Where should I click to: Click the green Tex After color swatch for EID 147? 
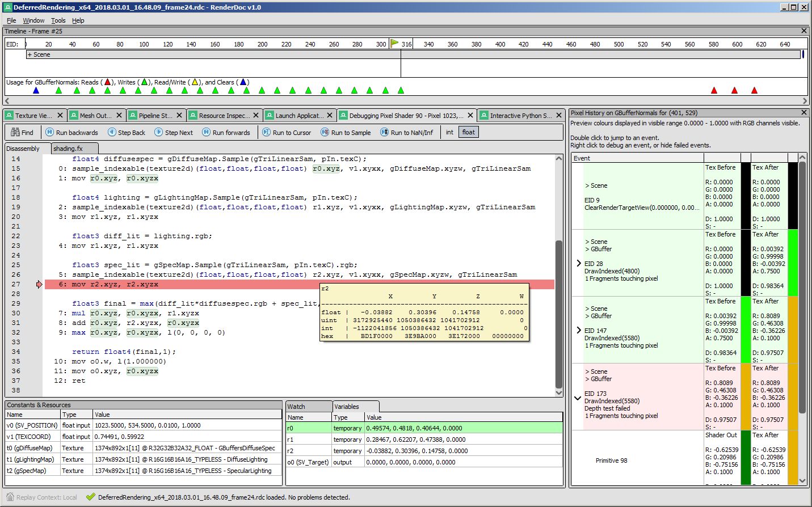(744, 329)
